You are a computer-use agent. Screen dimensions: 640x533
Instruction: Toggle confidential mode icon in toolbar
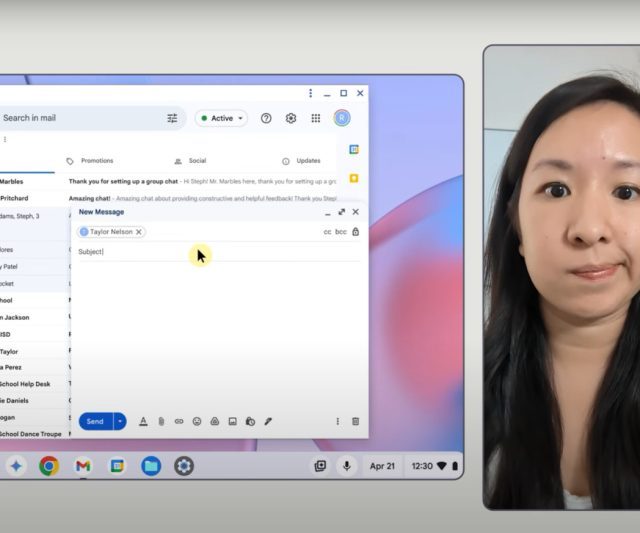coord(250,422)
